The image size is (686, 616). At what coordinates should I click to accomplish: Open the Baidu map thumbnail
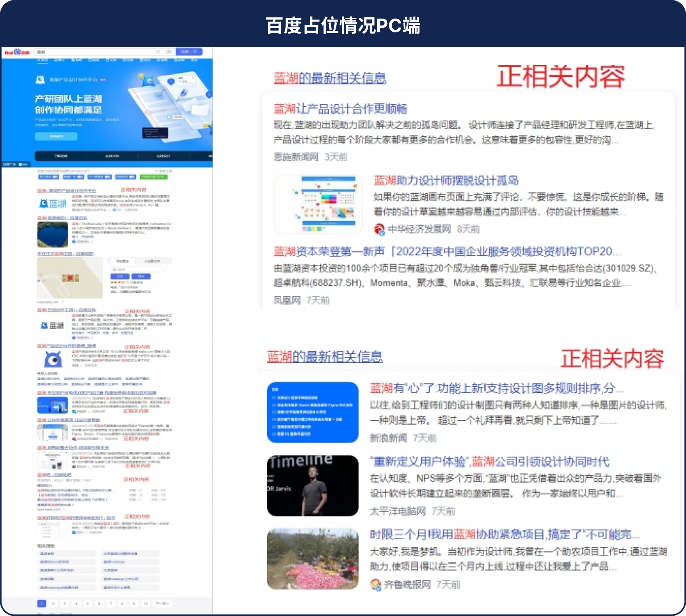[70, 278]
